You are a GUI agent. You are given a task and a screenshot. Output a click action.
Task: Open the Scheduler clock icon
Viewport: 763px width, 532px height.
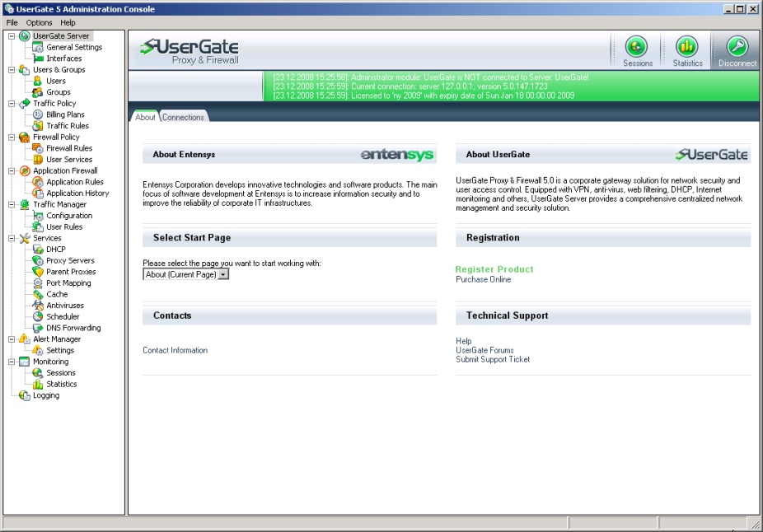38,317
